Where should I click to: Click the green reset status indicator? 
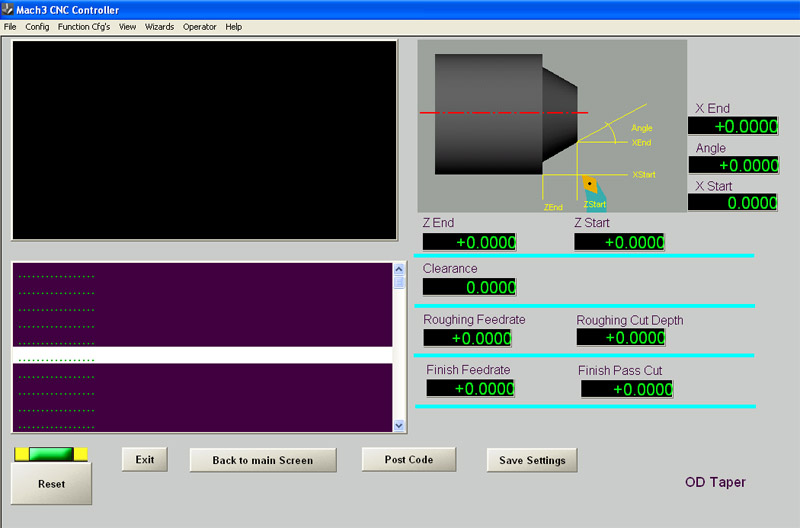coord(51,454)
